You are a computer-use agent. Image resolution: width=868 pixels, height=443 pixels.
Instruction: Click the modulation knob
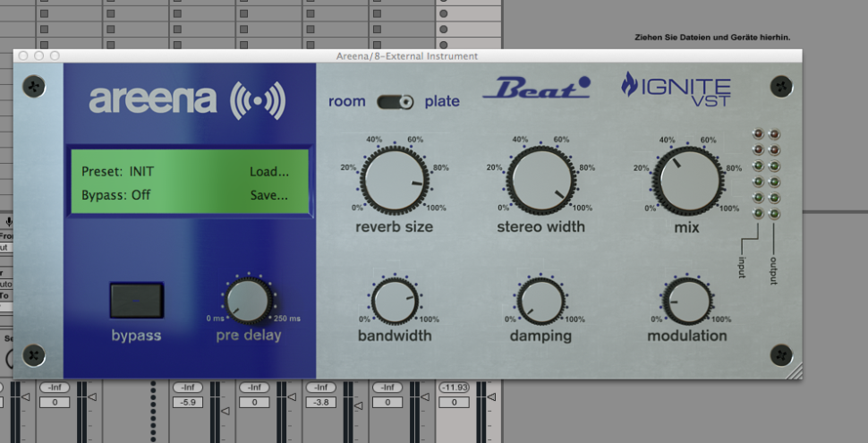point(687,302)
